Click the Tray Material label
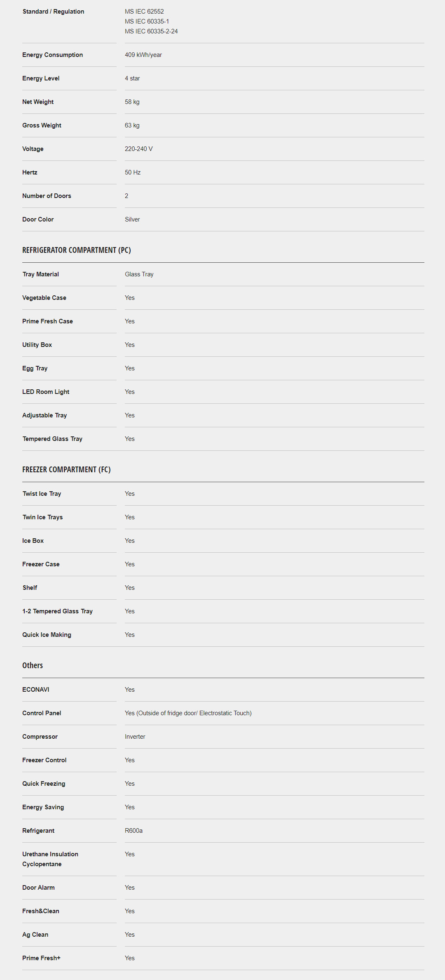This screenshot has height=980, width=445. 40,274
